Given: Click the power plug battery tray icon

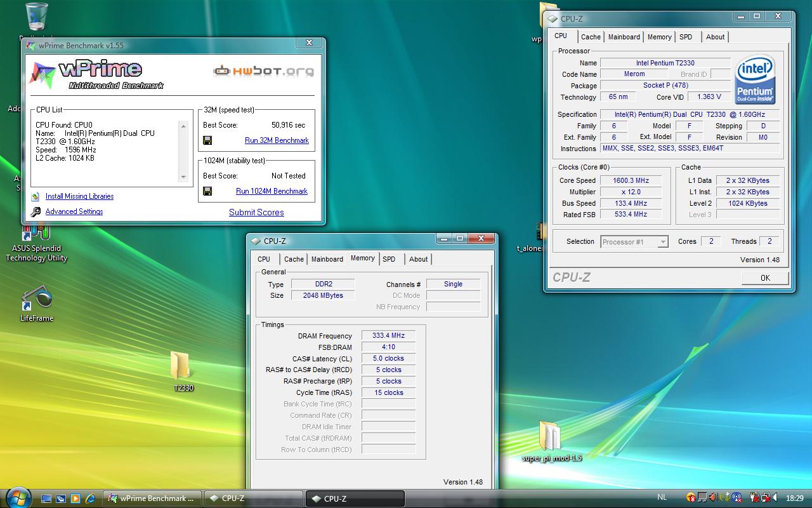Looking at the screenshot, I should [754, 497].
